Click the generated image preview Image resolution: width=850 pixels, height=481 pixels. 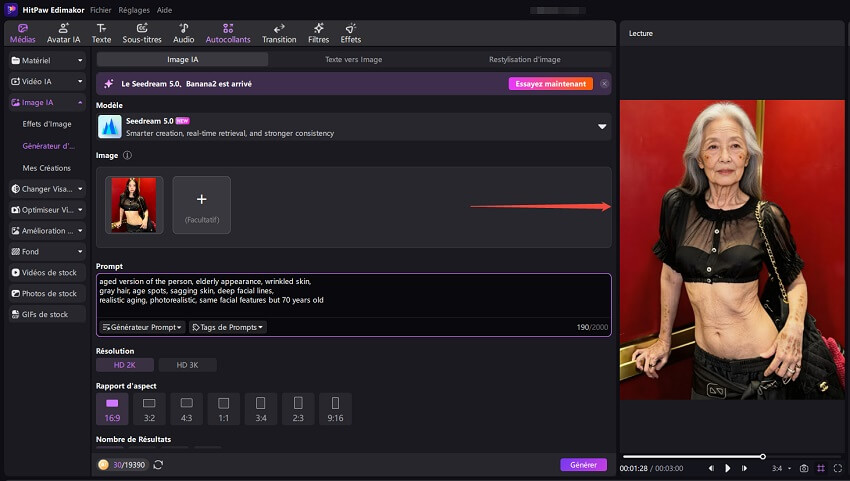tap(732, 249)
